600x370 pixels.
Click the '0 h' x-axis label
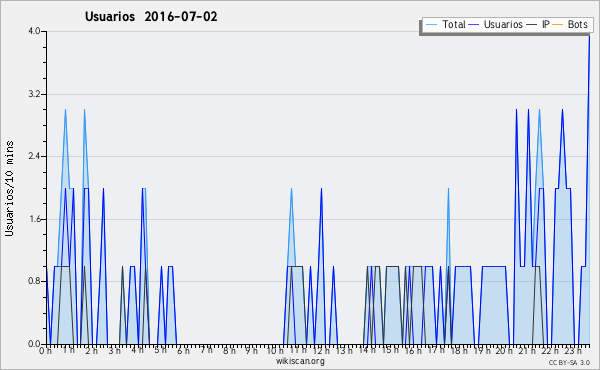[x=46, y=351]
